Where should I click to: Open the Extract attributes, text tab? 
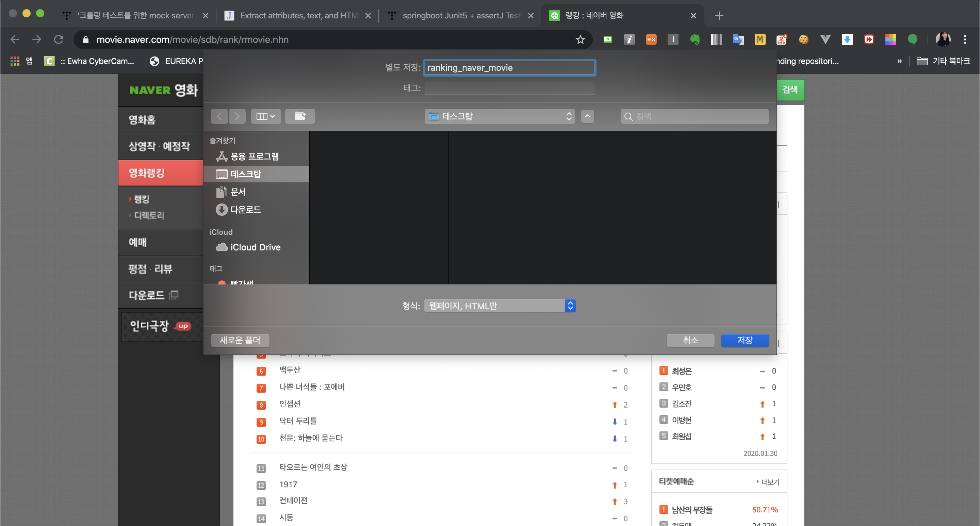tap(298, 16)
